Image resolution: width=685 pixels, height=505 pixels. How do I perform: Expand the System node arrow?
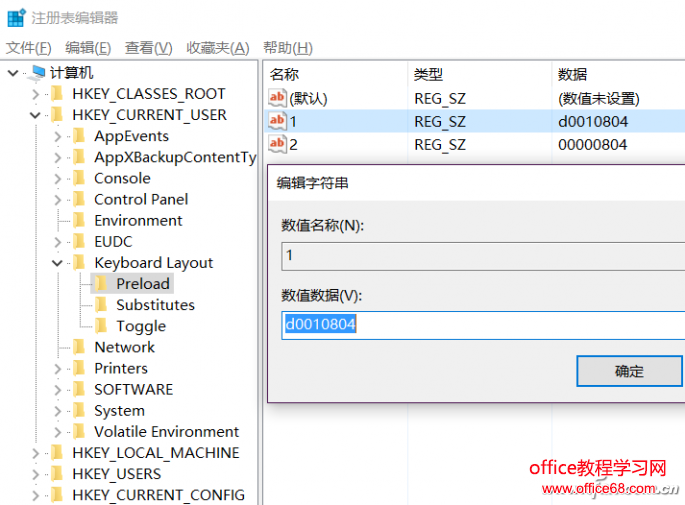click(58, 411)
